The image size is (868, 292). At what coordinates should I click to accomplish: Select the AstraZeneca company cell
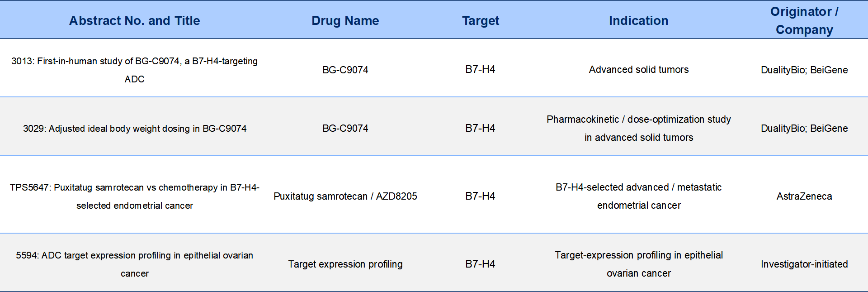click(804, 196)
